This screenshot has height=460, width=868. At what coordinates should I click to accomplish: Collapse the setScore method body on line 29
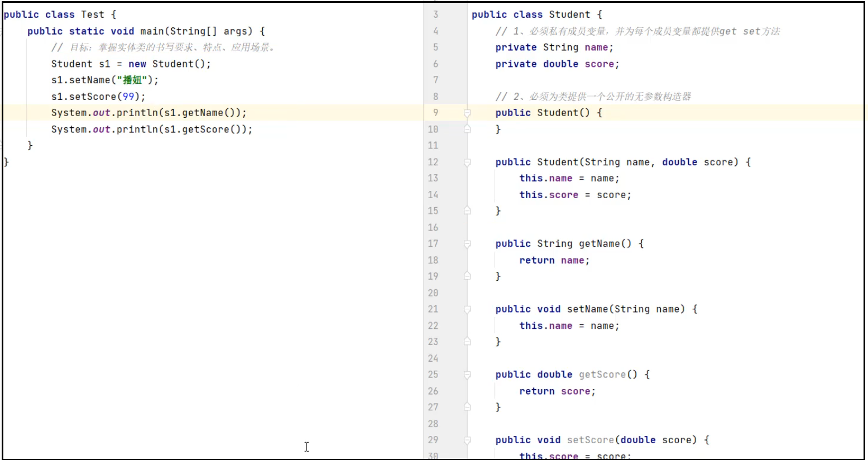467,440
